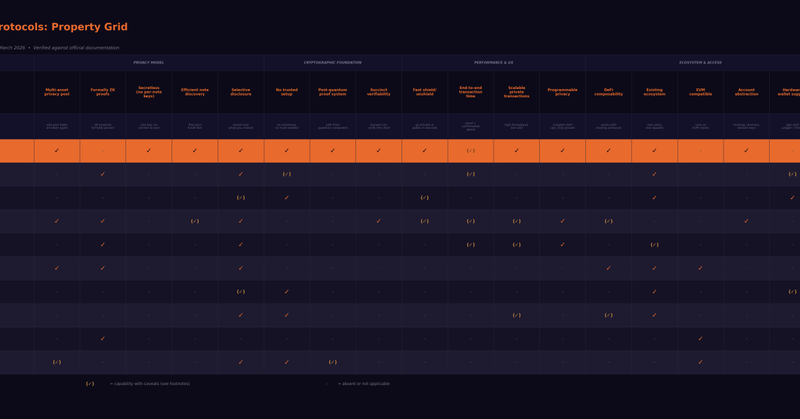800x419 pixels.
Task: Click the 'Property Grid' page title
Action: 89,27
